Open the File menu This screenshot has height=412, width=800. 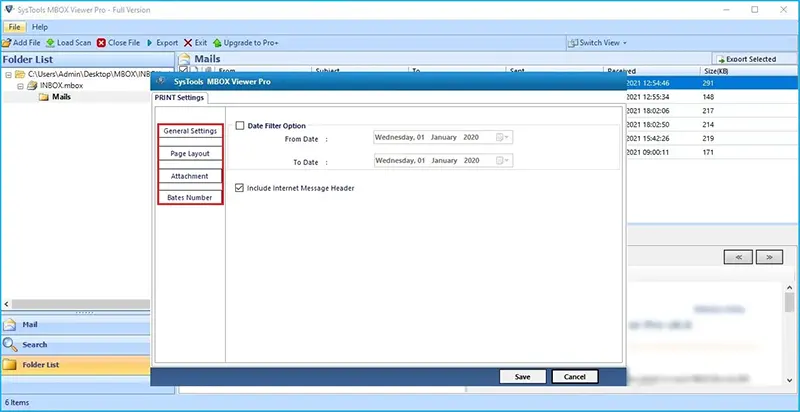click(x=14, y=27)
